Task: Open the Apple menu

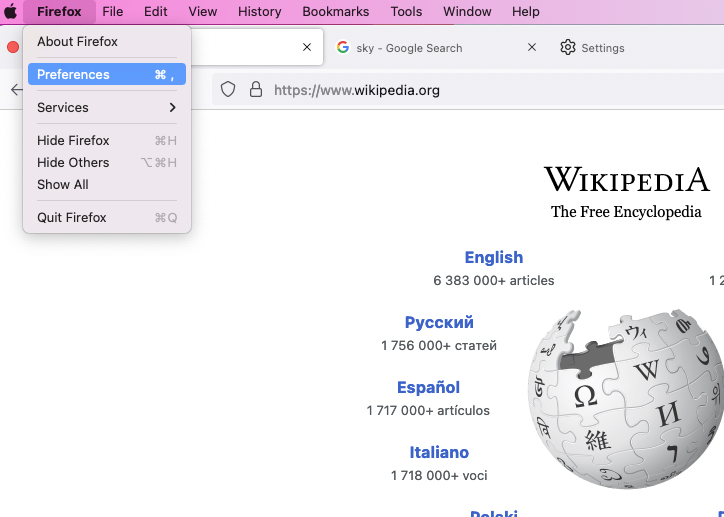Action: 10,11
